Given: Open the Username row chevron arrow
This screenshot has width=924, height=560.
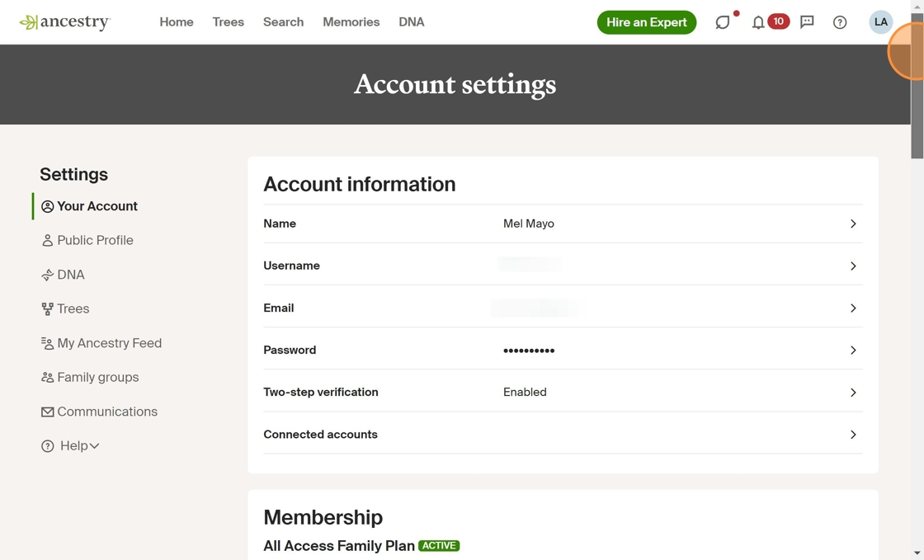Looking at the screenshot, I should (x=853, y=266).
